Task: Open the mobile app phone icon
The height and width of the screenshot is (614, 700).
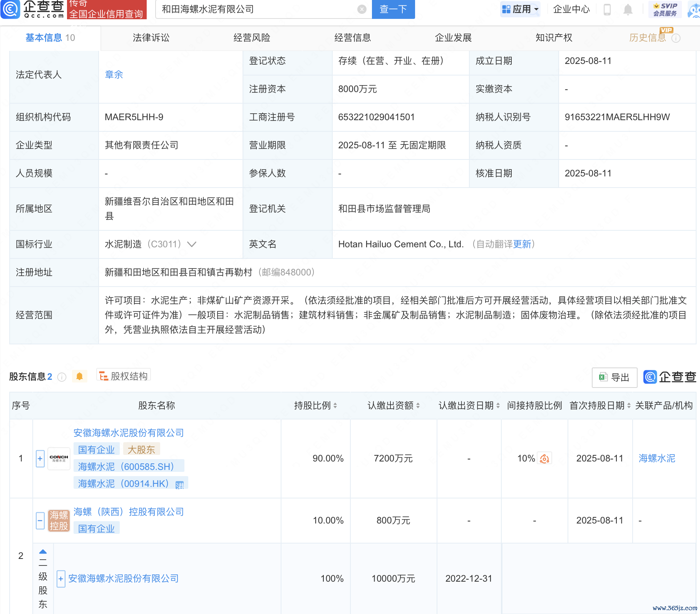Action: (607, 9)
